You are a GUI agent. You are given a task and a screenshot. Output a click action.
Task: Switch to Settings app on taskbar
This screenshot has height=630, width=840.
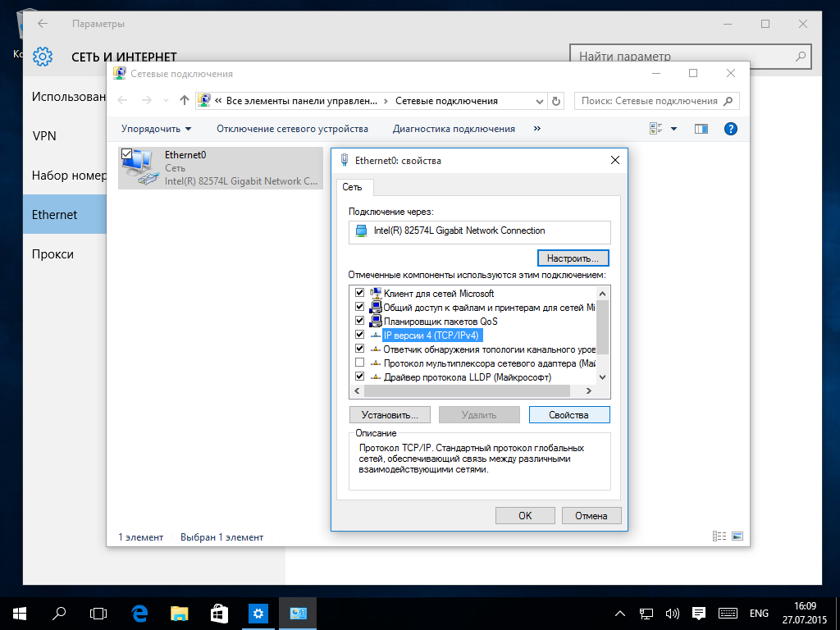[258, 614]
